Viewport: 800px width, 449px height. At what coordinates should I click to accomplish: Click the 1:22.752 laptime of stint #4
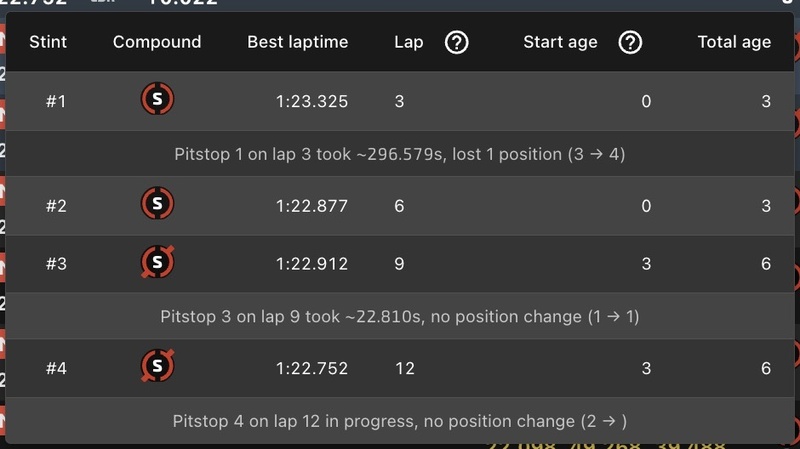click(312, 368)
